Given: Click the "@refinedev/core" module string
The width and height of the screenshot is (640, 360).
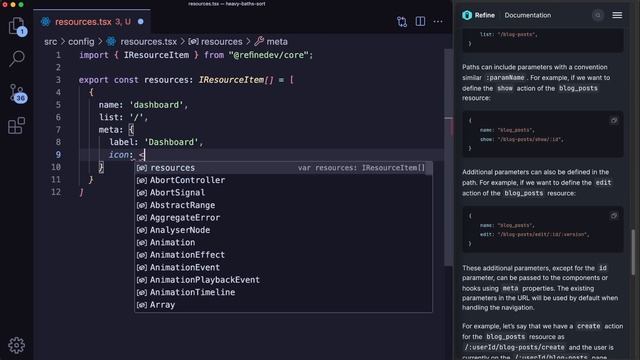Looking at the screenshot, I should [268, 55].
